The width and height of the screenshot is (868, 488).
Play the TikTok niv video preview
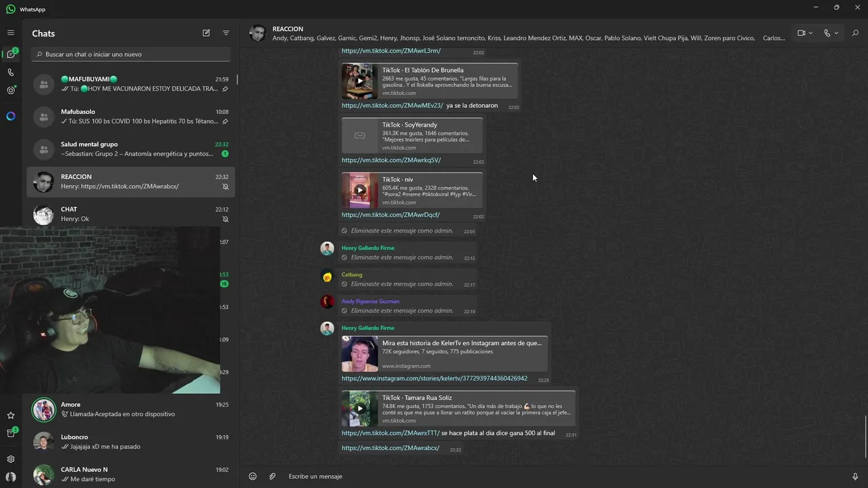(360, 190)
